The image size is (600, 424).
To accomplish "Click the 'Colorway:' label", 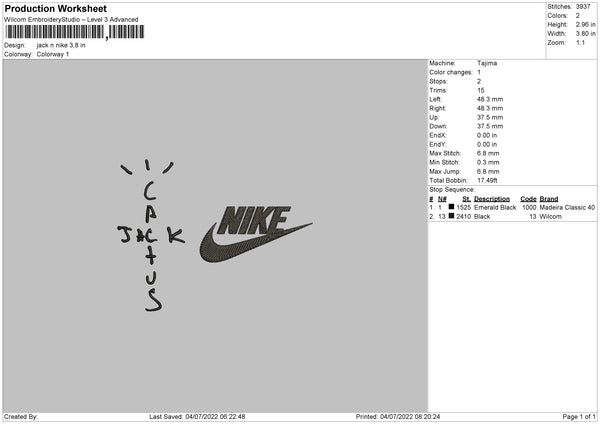I will tap(18, 54).
